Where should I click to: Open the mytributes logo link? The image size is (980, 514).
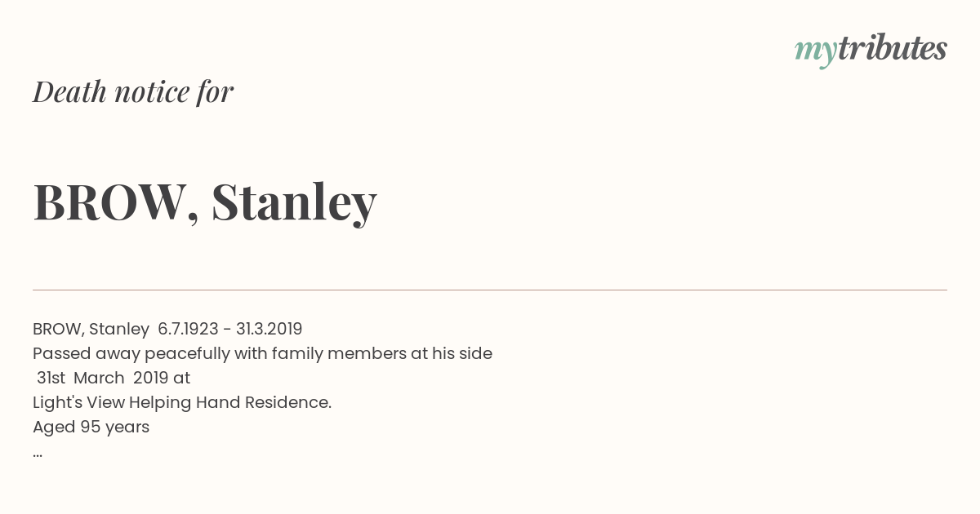click(x=871, y=50)
